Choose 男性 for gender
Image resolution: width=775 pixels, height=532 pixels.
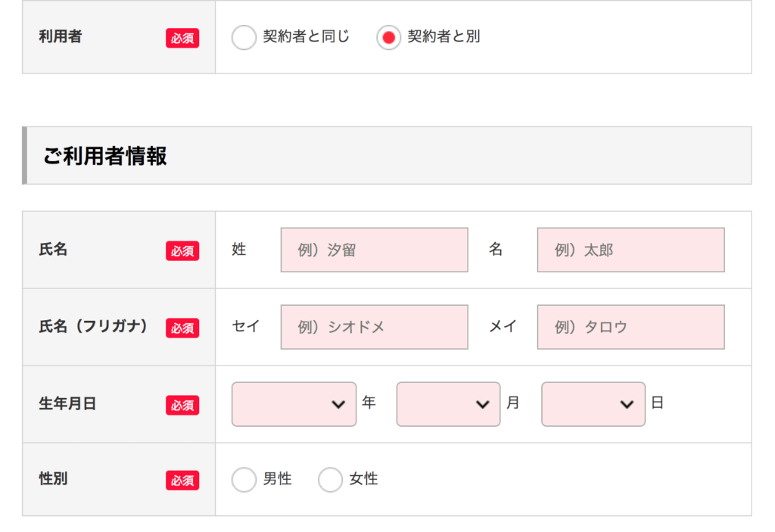tap(244, 479)
